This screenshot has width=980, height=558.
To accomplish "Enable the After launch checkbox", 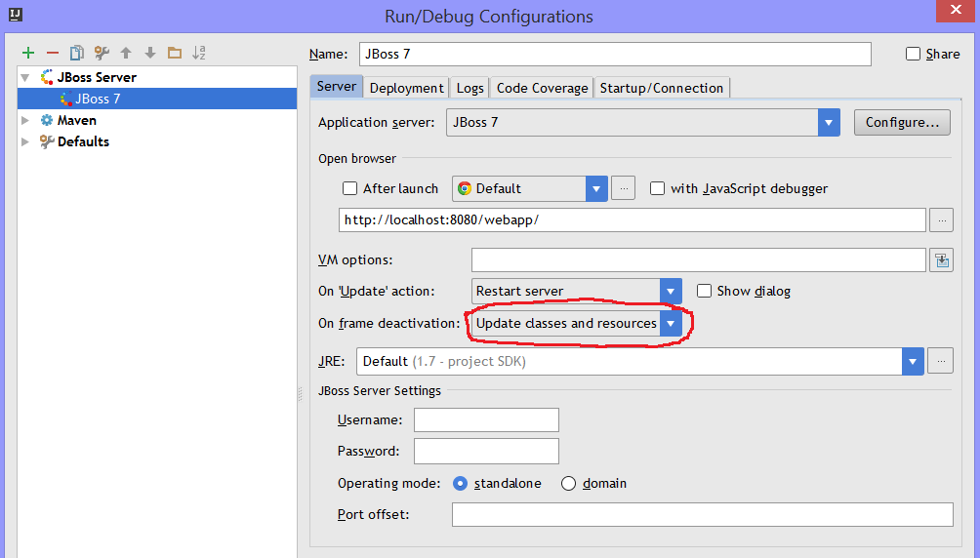I will (x=350, y=188).
